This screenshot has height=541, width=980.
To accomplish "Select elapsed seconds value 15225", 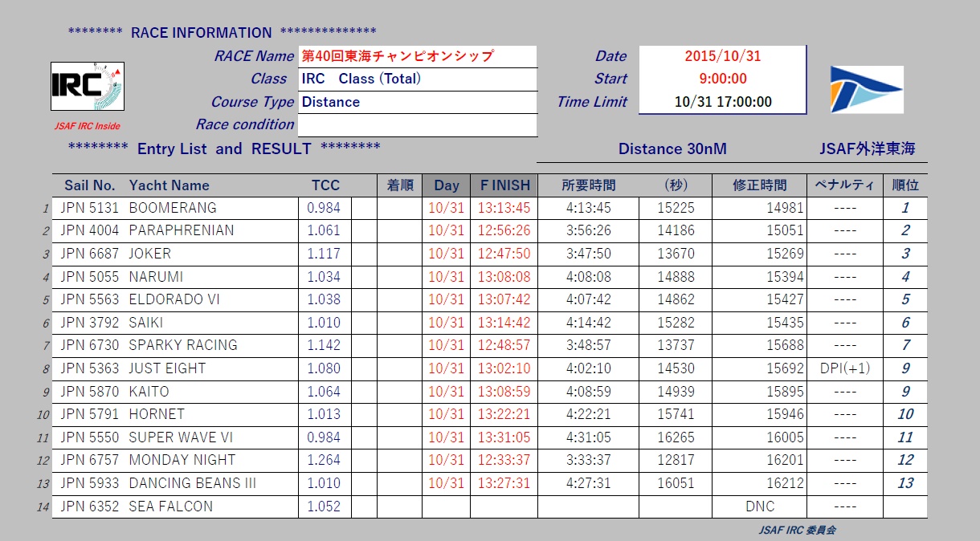I will [676, 208].
